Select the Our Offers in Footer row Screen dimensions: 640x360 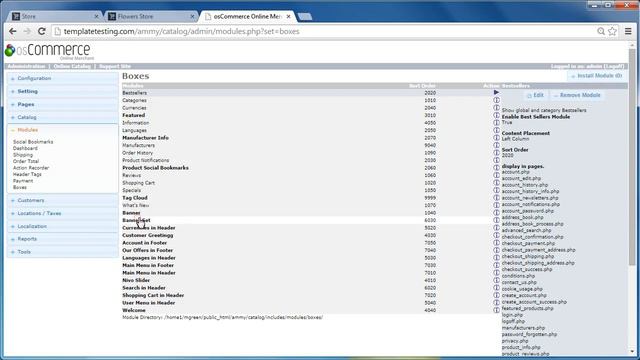click(310, 250)
